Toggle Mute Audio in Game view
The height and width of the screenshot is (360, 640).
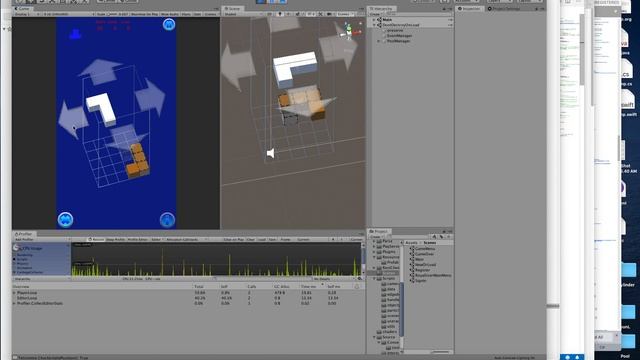[169, 14]
